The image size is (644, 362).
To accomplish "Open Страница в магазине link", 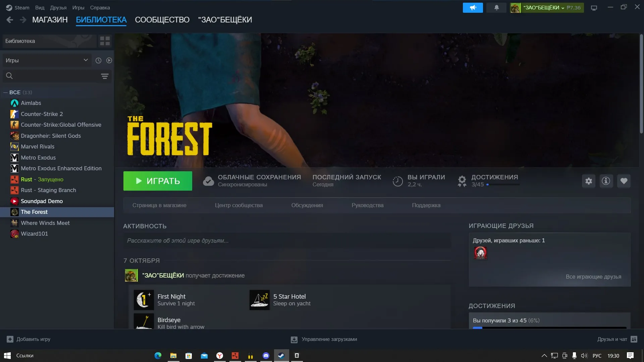I will (159, 205).
